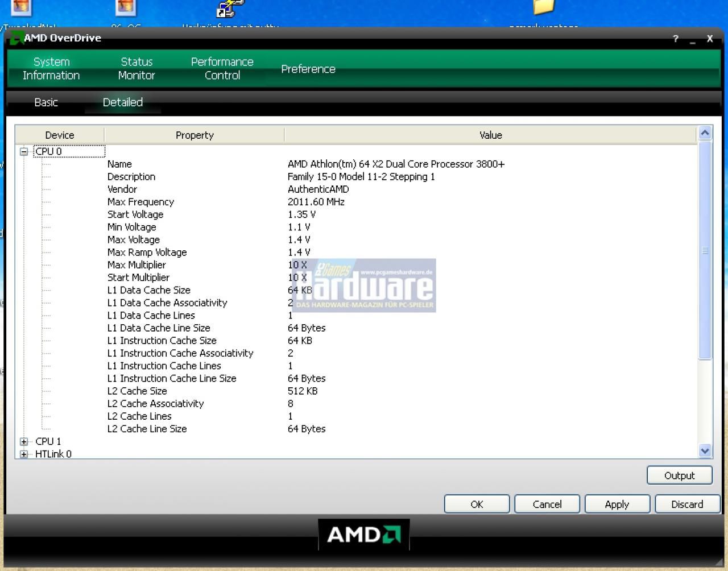Click scrollbar up arrow in the list
728x571 pixels.
point(705,133)
